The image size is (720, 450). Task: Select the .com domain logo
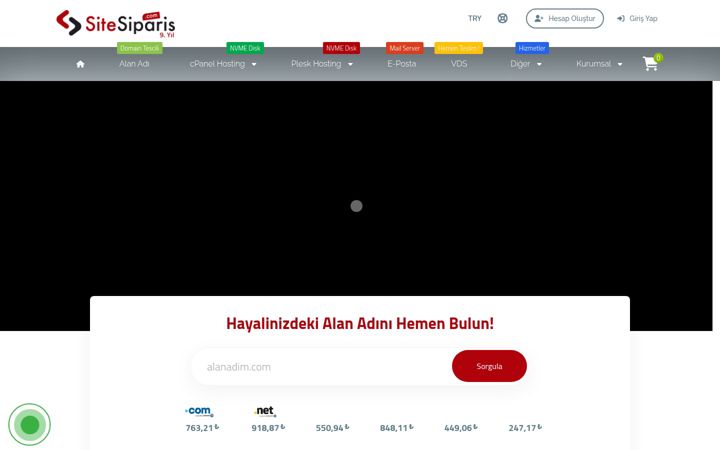[x=199, y=411]
